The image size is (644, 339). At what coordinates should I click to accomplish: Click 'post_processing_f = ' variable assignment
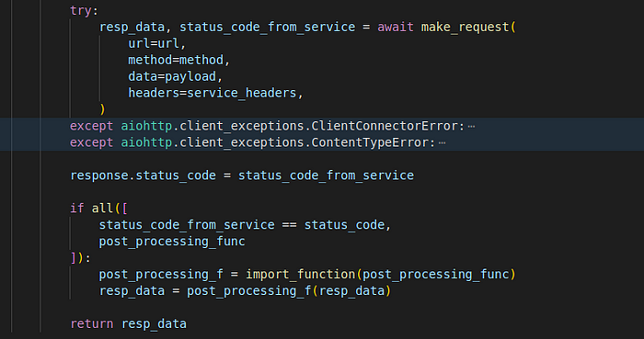tap(168, 275)
